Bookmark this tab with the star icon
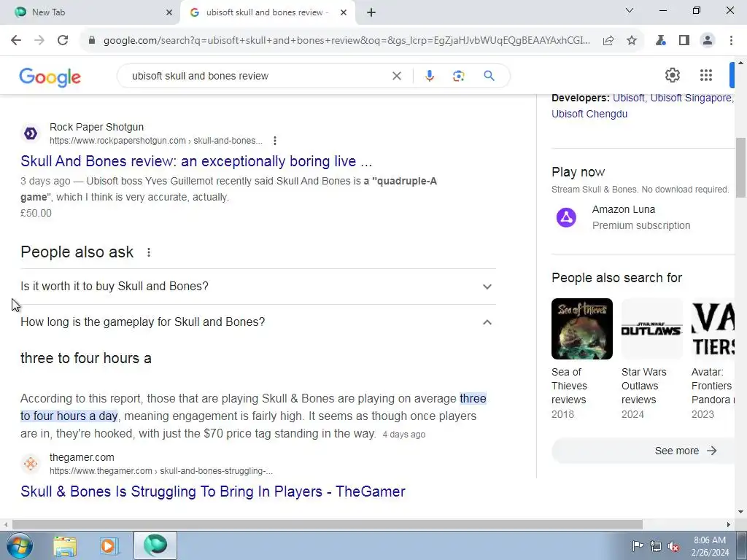The width and height of the screenshot is (747, 560). pyautogui.click(x=632, y=41)
